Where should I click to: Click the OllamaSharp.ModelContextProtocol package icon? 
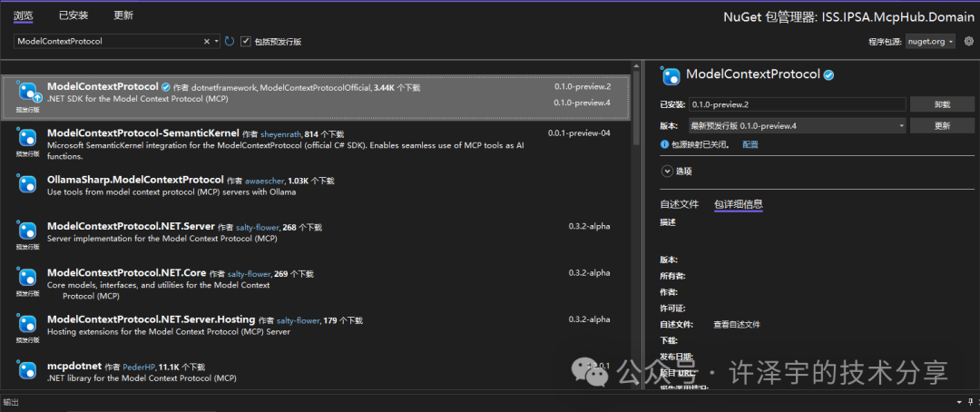tap(27, 183)
